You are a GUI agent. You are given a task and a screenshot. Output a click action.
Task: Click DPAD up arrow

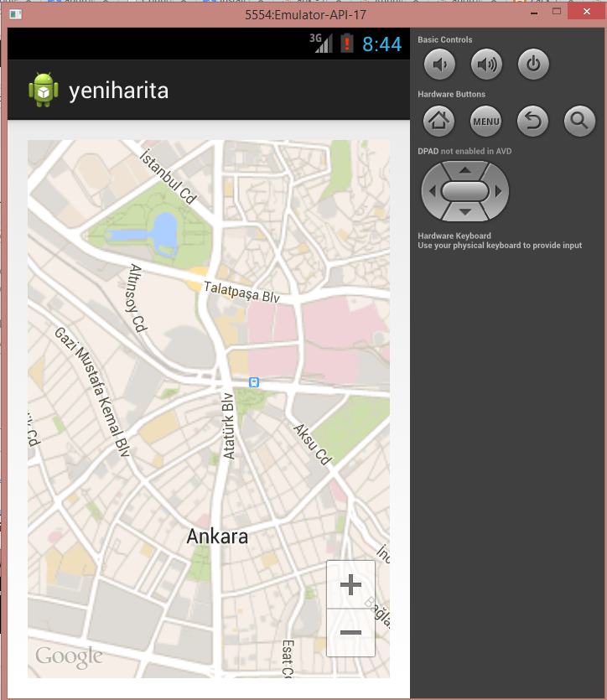tap(465, 170)
